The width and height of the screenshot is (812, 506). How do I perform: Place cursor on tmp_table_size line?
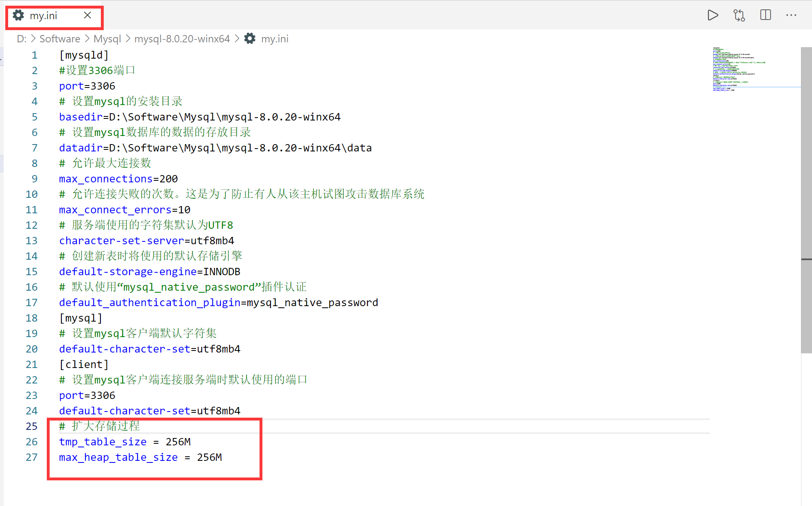click(x=124, y=442)
